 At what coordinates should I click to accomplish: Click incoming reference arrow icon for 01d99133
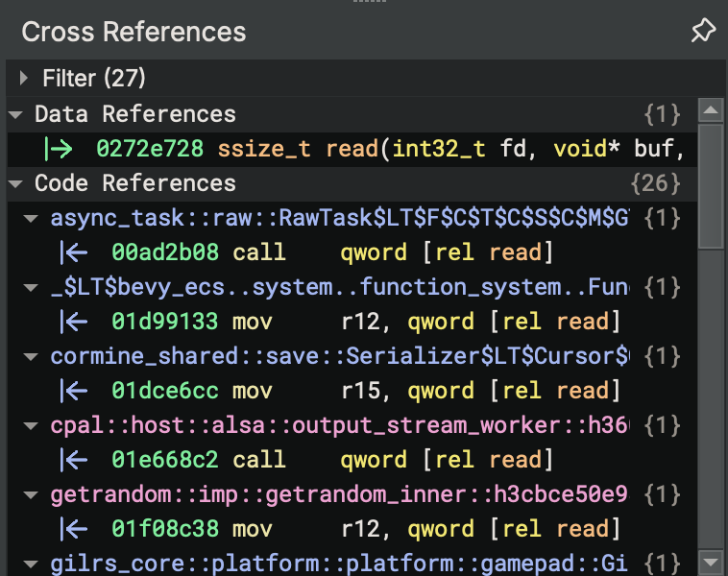[x=74, y=322]
